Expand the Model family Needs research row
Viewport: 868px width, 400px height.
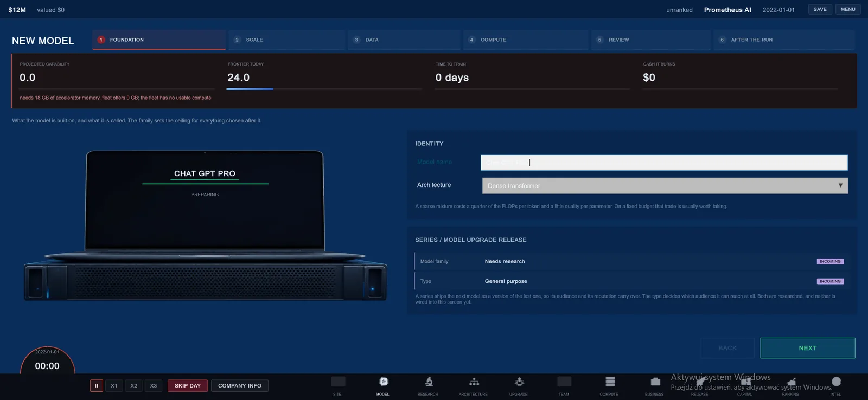[631, 261]
